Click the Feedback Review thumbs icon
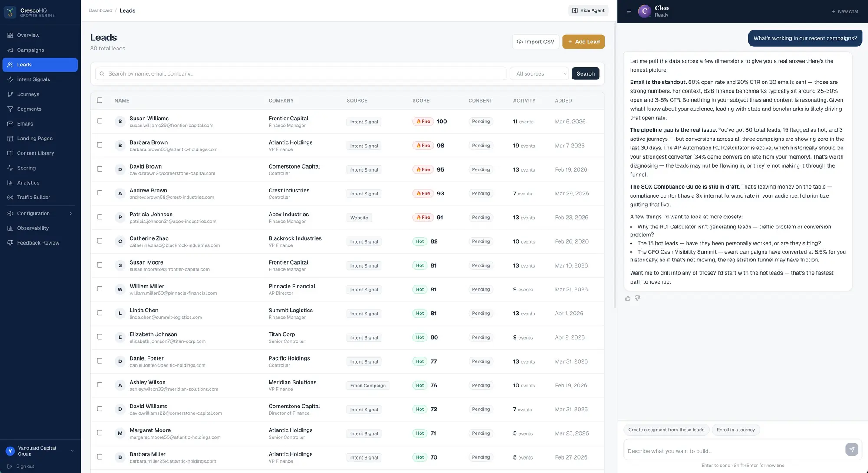This screenshot has width=868, height=473. (x=10, y=243)
